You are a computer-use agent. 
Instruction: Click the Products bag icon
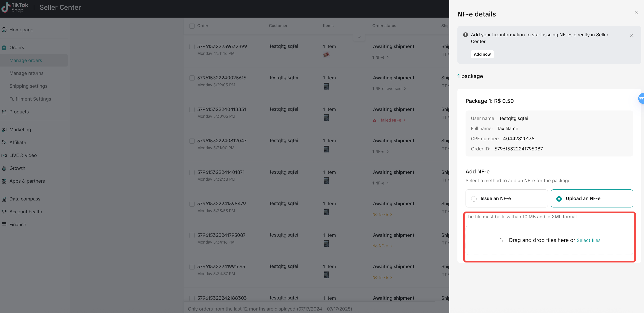pyautogui.click(x=4, y=112)
